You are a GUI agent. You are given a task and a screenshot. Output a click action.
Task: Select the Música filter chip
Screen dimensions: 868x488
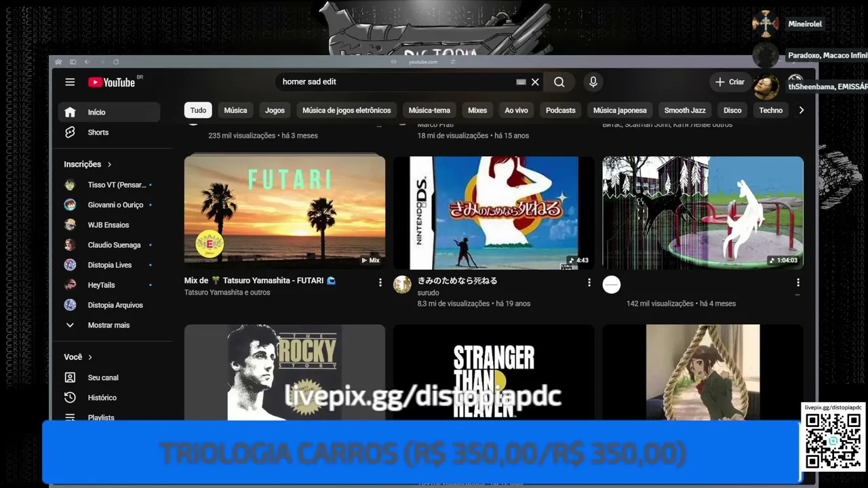235,110
